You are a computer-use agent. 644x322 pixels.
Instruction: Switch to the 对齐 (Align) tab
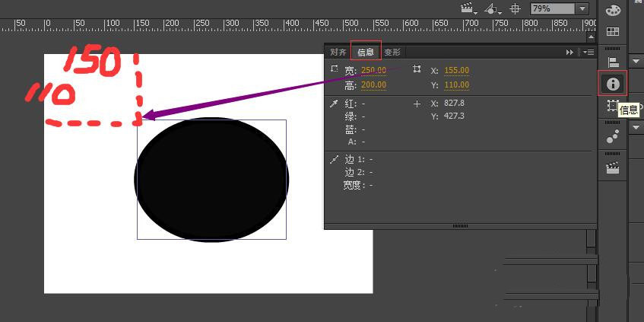[x=338, y=53]
